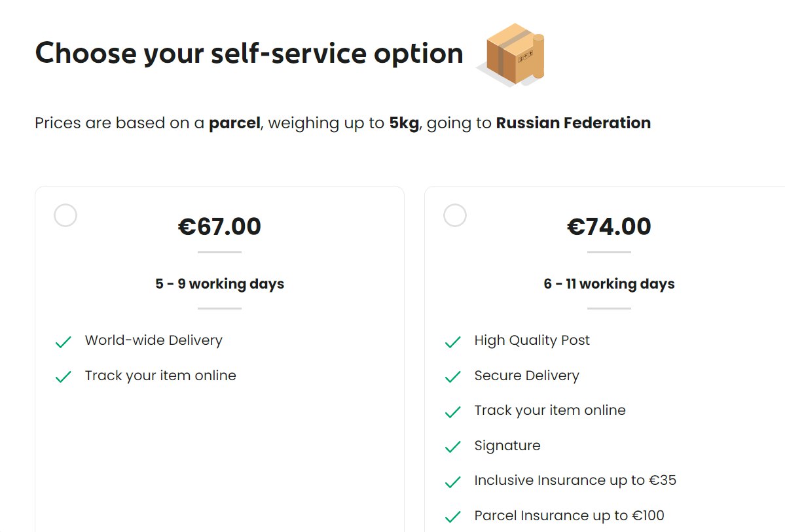
Task: Click the Parcel Insurance up to €100 text
Action: point(569,516)
